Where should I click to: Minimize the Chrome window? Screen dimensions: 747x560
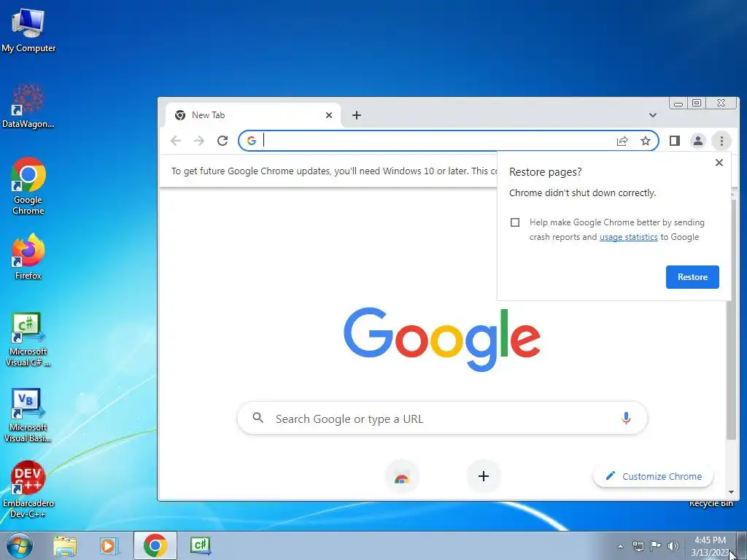(678, 104)
